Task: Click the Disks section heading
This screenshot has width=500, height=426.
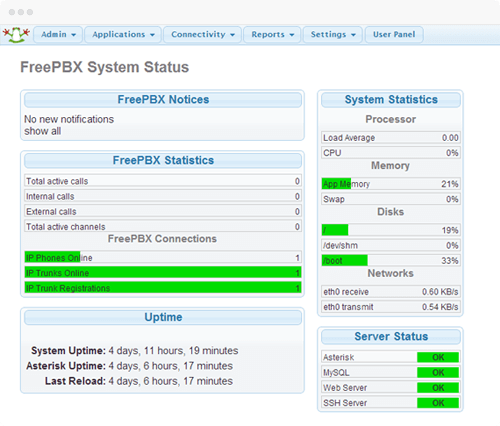Action: tap(391, 212)
